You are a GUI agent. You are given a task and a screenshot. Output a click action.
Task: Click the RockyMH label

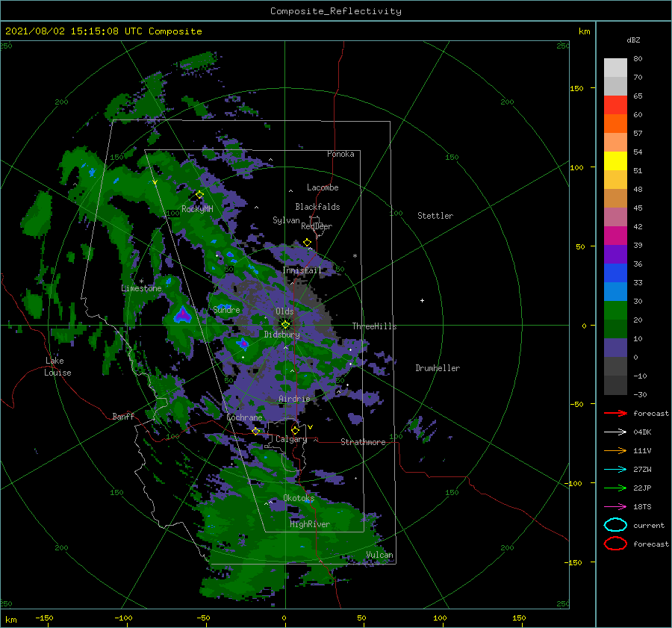pos(197,209)
